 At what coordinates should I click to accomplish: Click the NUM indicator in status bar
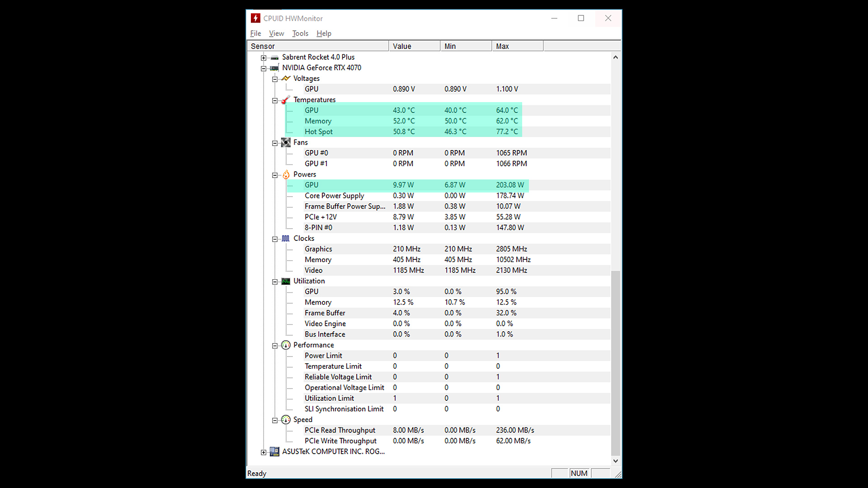point(579,473)
